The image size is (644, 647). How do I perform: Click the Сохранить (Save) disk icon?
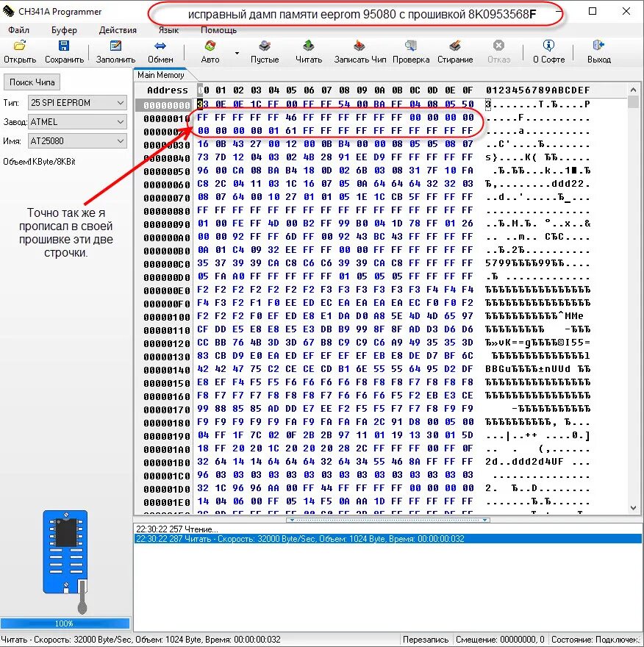64,46
